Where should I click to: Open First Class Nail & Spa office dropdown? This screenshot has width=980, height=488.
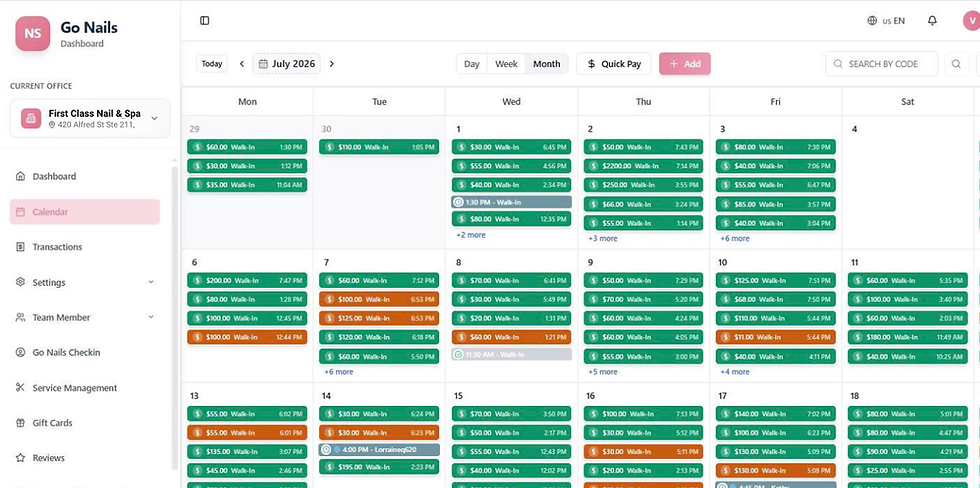coord(90,118)
